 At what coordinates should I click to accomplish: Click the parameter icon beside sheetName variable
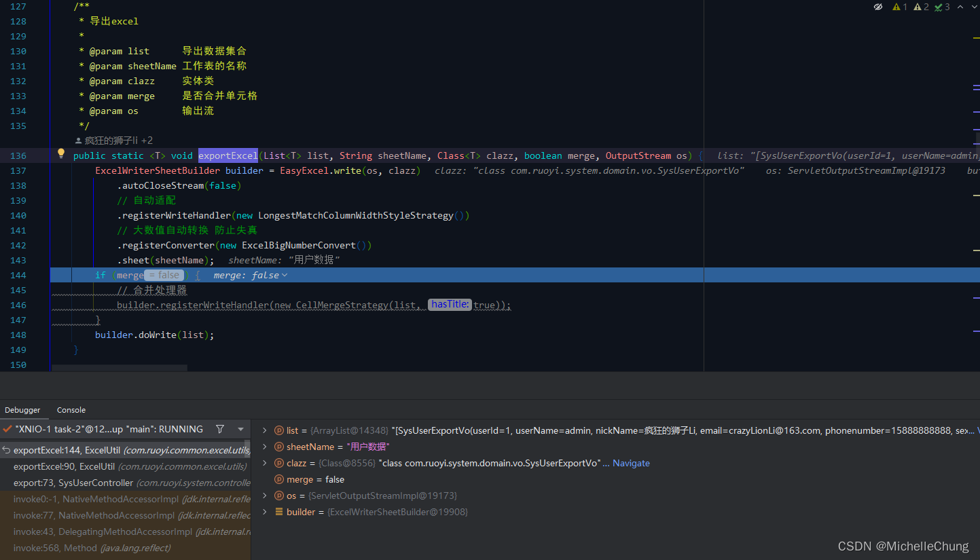(278, 447)
